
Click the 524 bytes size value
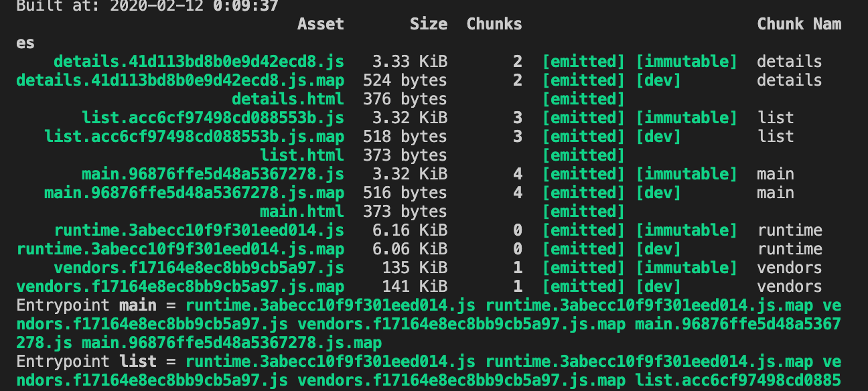pos(405,80)
